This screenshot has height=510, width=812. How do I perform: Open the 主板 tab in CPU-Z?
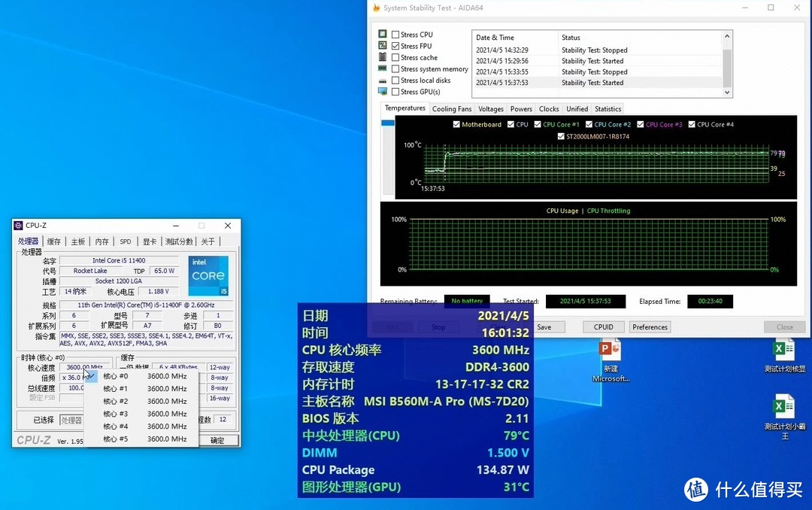coord(78,241)
